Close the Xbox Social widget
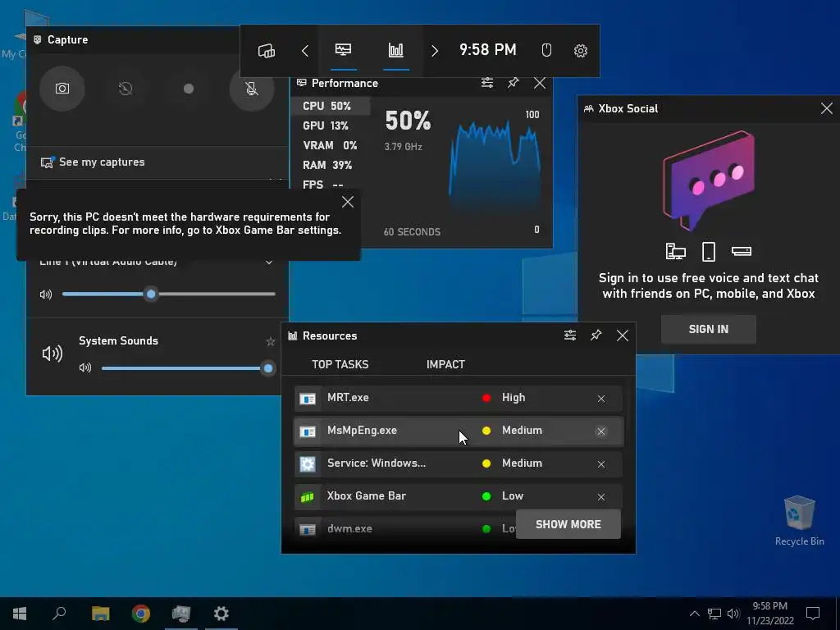 827,108
